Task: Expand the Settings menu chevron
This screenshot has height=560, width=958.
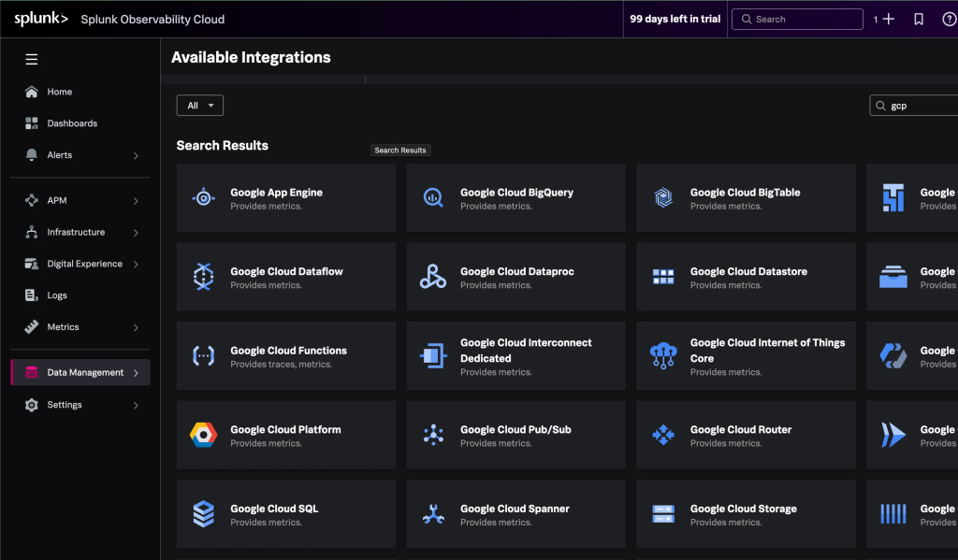Action: pyautogui.click(x=136, y=406)
